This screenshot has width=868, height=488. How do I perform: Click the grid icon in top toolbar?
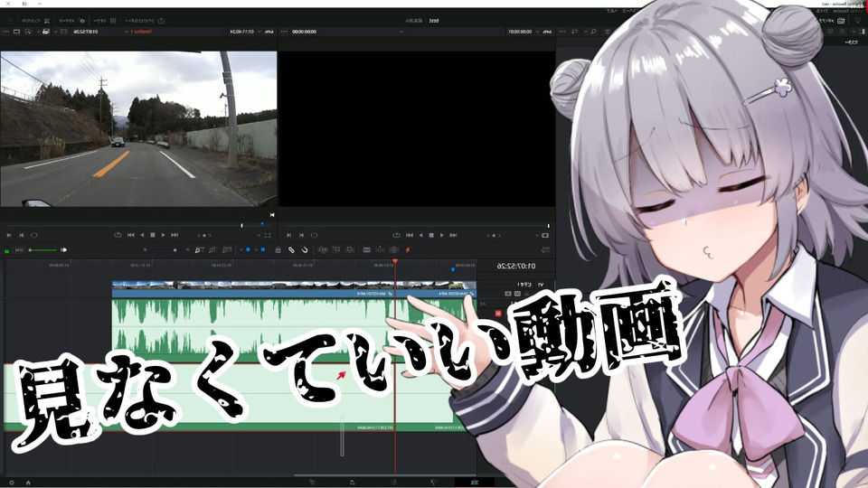(x=113, y=21)
